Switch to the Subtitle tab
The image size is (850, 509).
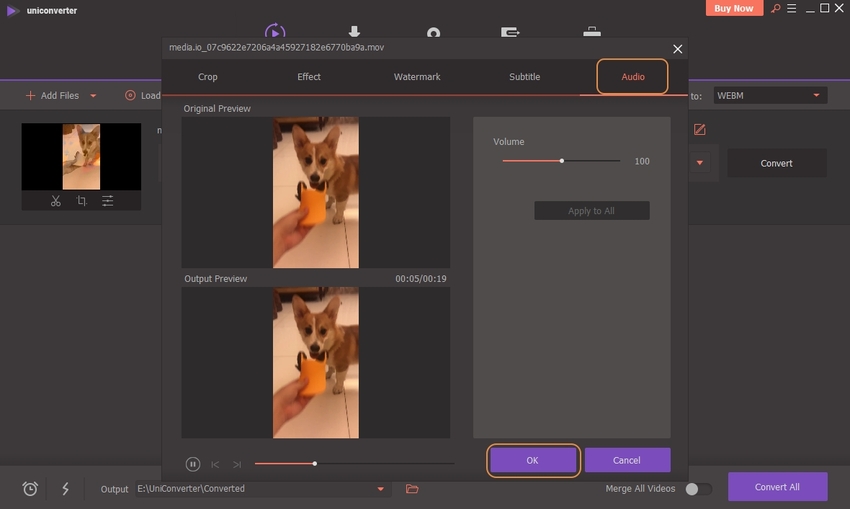tap(524, 77)
